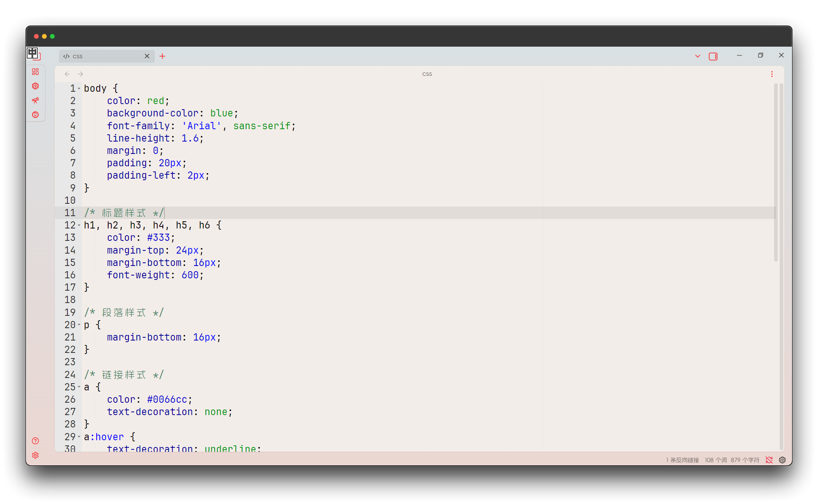The height and width of the screenshot is (504, 818).
Task: Collapse the h1-h6 block at line 12
Action: point(79,225)
